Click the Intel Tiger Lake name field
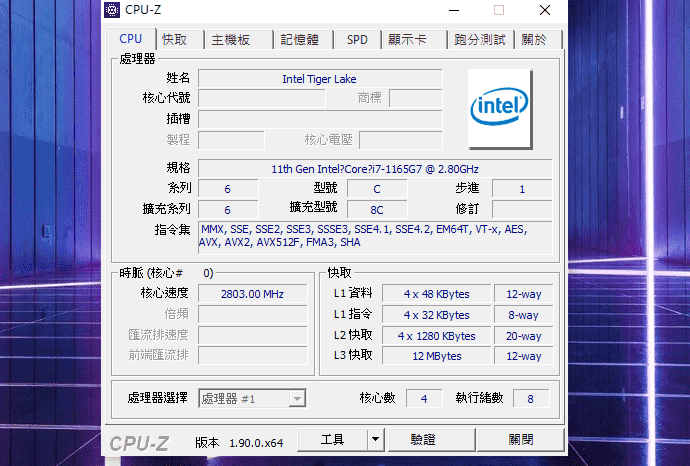 [320, 79]
